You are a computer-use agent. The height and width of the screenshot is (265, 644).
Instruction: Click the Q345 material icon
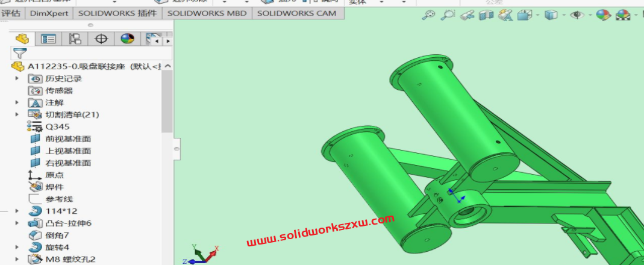(35, 127)
